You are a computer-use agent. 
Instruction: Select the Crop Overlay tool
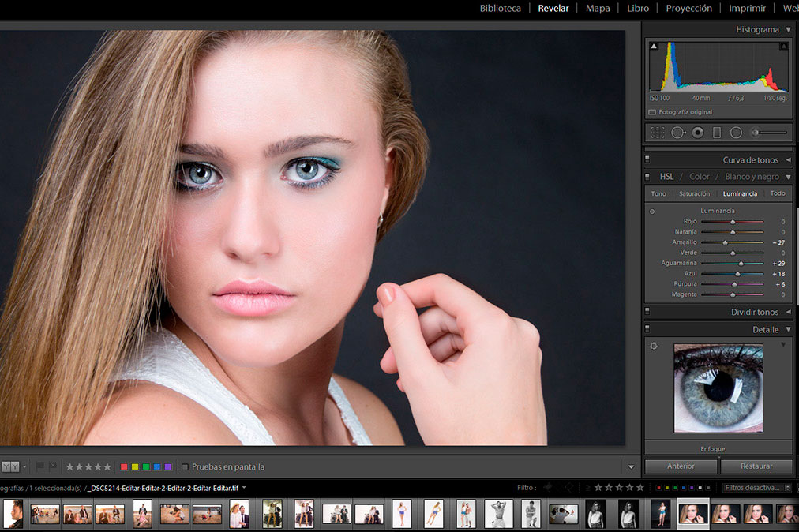click(x=658, y=133)
